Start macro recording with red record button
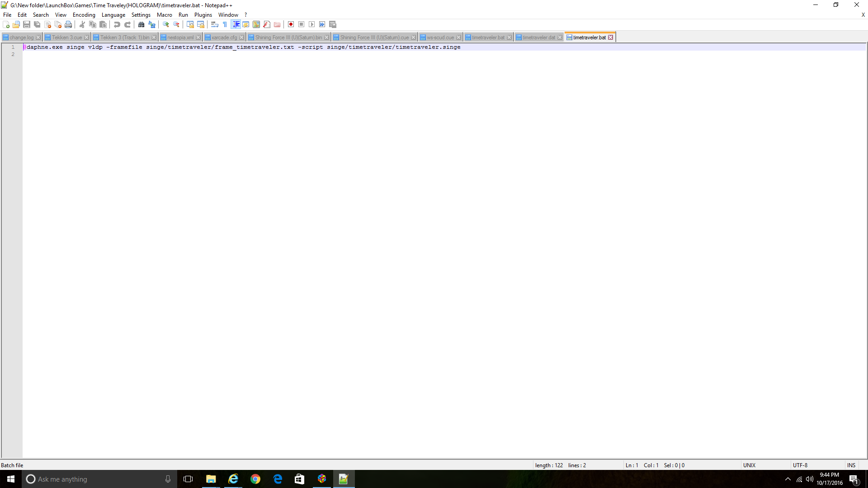868x488 pixels. click(291, 24)
